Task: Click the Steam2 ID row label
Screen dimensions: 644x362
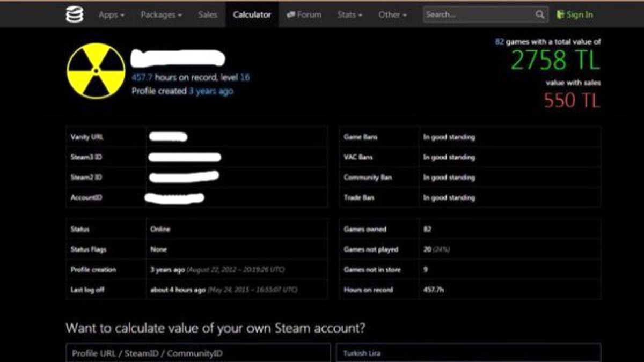Action: coord(86,178)
